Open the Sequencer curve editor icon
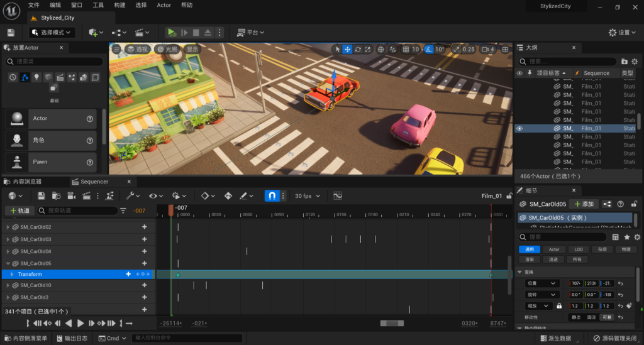The width and height of the screenshot is (644, 345). [337, 196]
